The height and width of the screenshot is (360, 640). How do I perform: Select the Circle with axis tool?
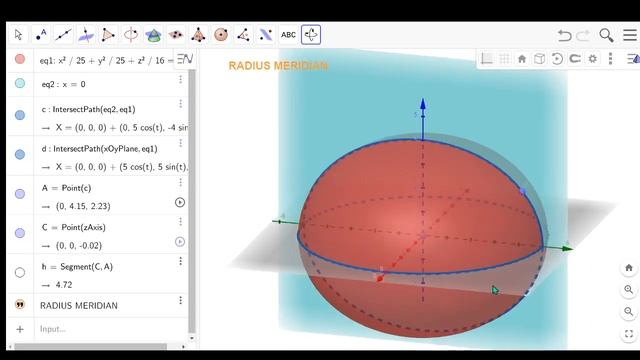tap(131, 35)
